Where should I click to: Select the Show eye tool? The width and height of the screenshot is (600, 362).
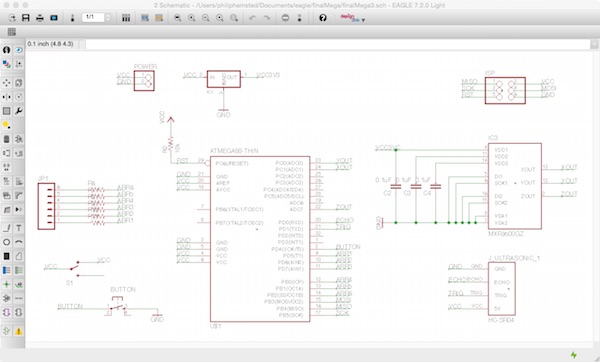tap(18, 50)
